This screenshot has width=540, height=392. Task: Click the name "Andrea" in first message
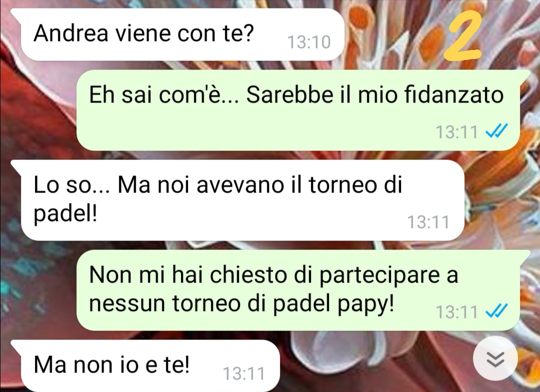(x=71, y=33)
